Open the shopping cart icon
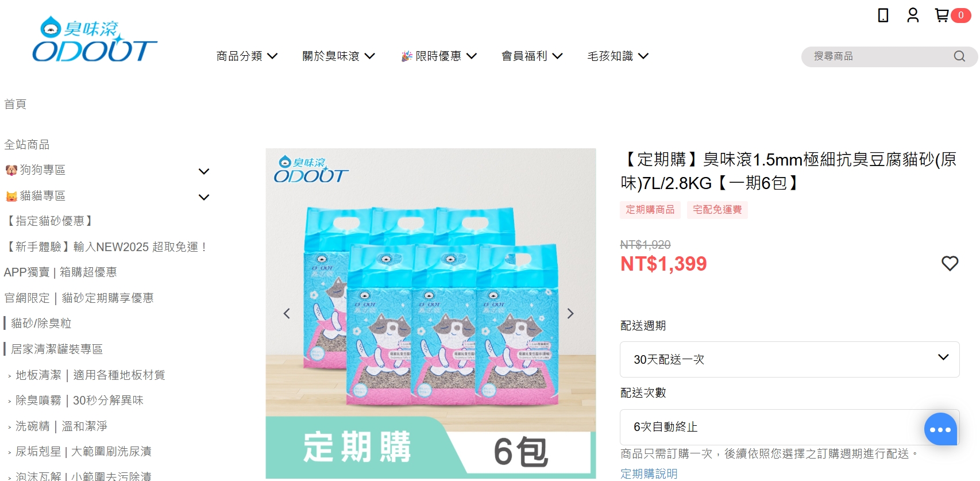The width and height of the screenshot is (980, 481). coord(942,15)
